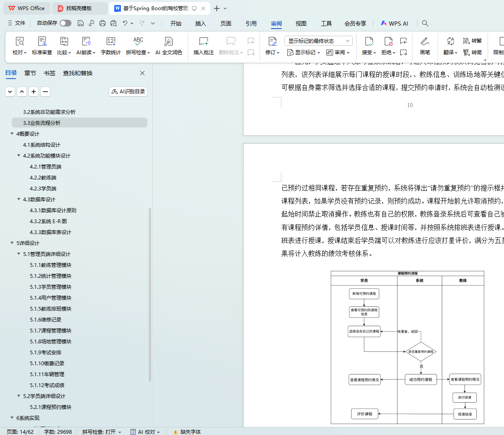Click the AI识别目录 button
The height and width of the screenshot is (435, 504).
128,92
